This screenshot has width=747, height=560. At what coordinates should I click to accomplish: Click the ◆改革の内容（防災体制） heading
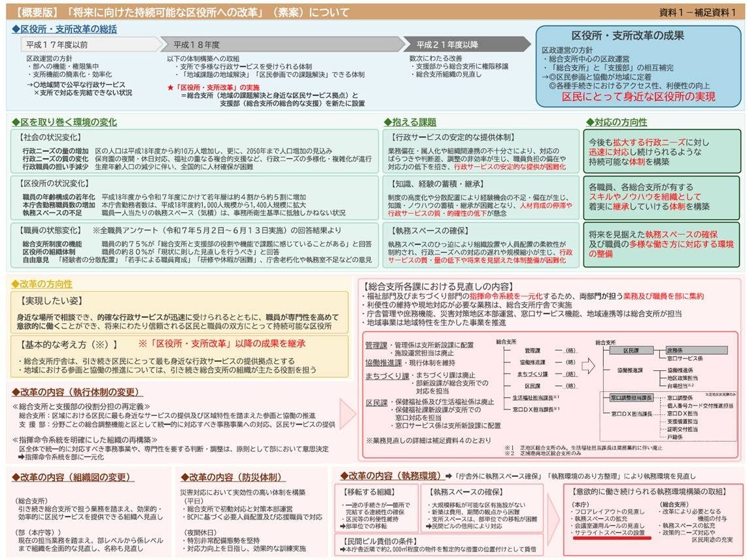coord(233,477)
